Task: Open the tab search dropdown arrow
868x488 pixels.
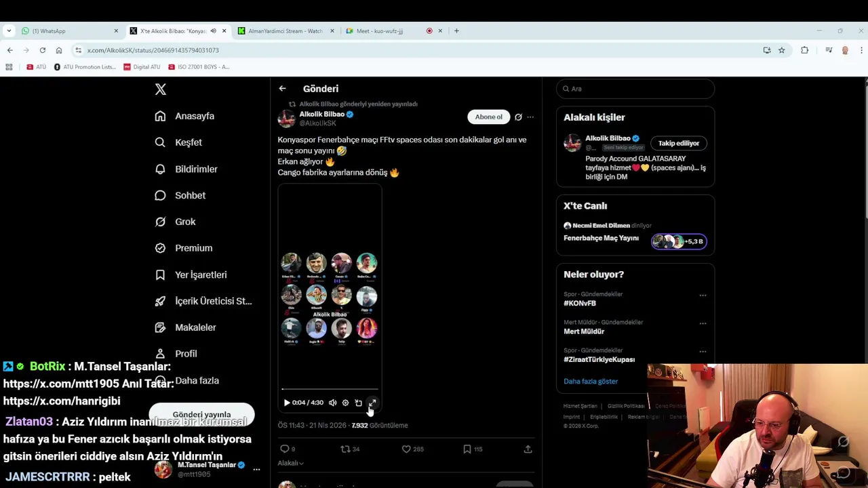Action: point(9,30)
